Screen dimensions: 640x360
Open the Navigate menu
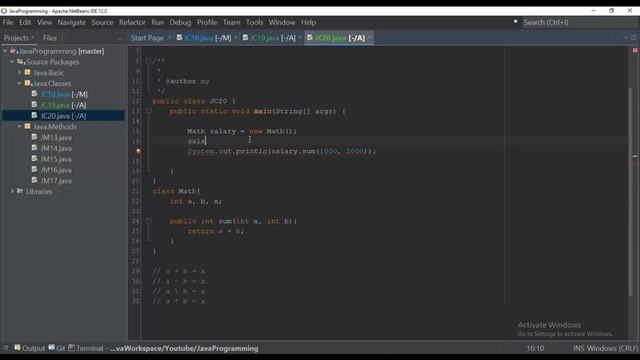coord(71,22)
